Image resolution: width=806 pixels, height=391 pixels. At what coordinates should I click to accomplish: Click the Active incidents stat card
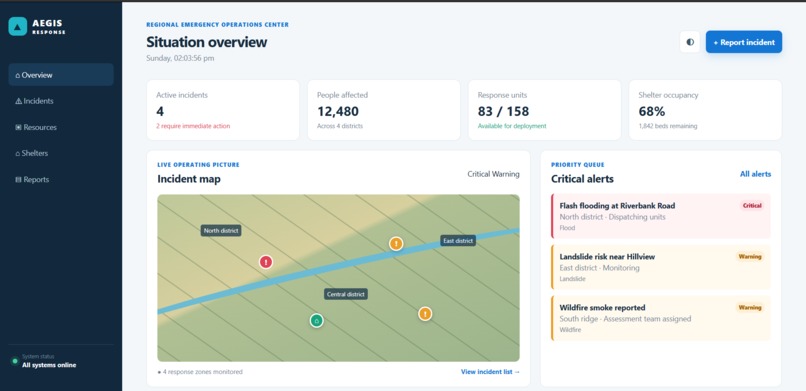(223, 110)
